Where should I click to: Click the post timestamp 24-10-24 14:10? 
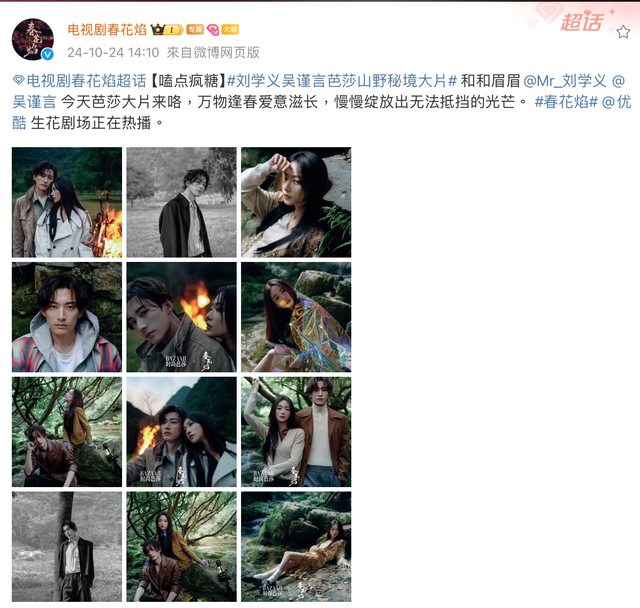pyautogui.click(x=113, y=53)
